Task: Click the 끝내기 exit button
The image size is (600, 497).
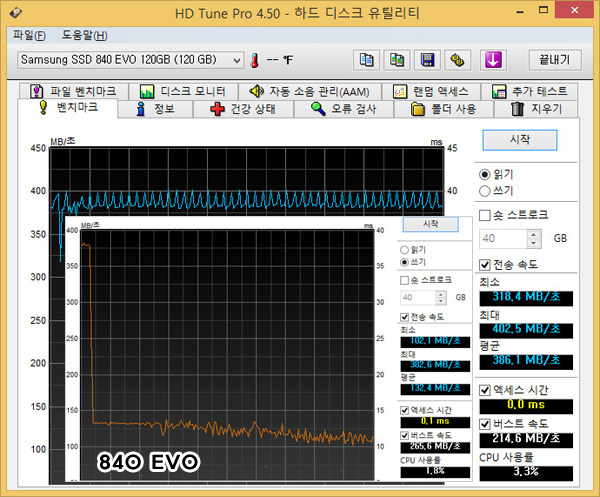Action: [x=555, y=60]
